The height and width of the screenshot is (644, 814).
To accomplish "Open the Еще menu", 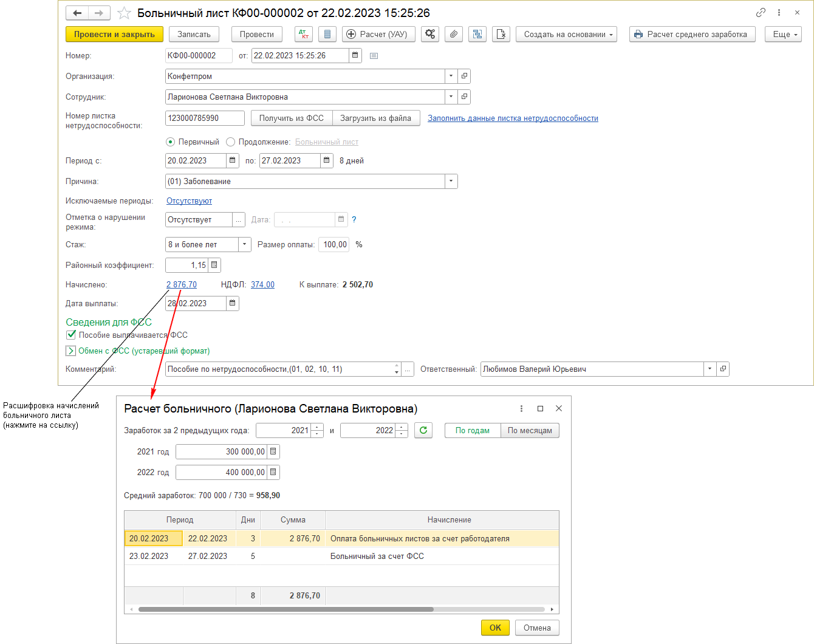I will click(783, 35).
